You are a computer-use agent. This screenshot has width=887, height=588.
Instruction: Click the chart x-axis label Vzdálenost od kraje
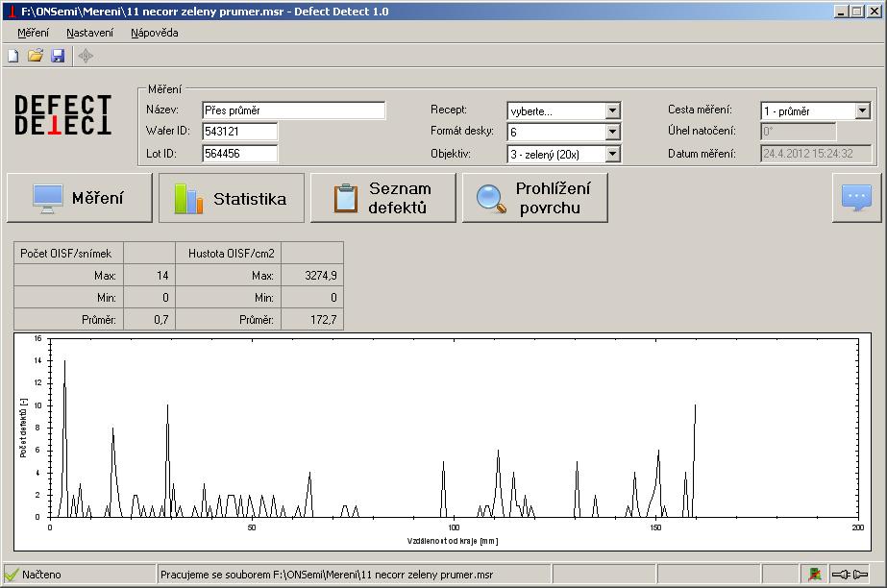click(x=453, y=541)
